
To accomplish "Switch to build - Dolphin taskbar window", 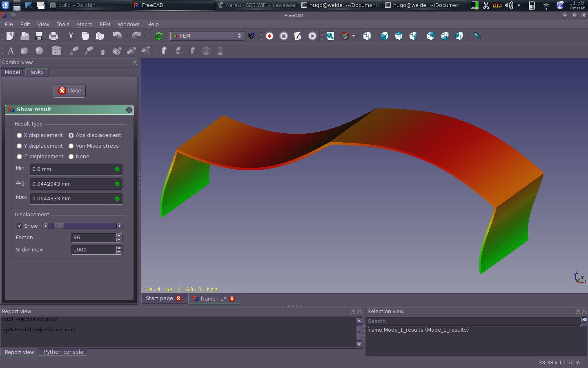I will 89,5.
